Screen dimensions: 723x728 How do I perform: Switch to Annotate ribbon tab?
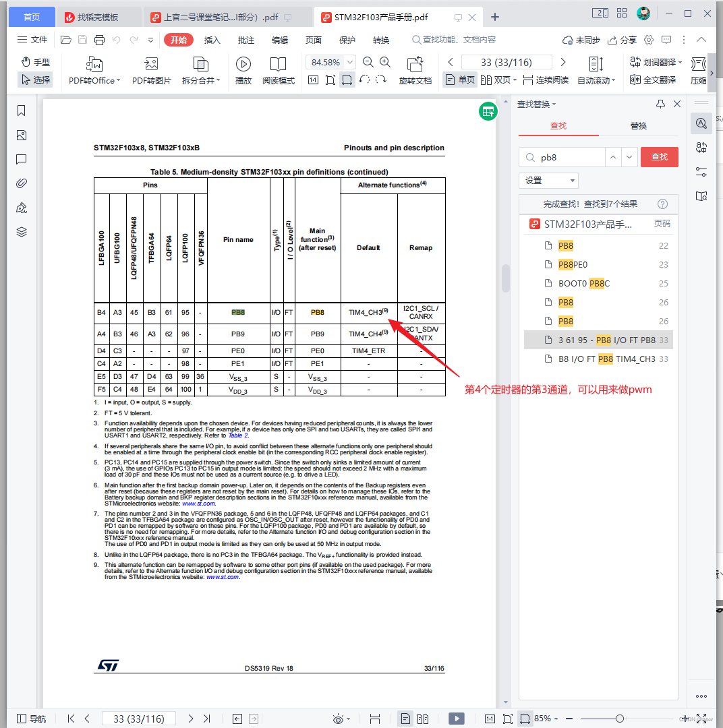[x=245, y=40]
